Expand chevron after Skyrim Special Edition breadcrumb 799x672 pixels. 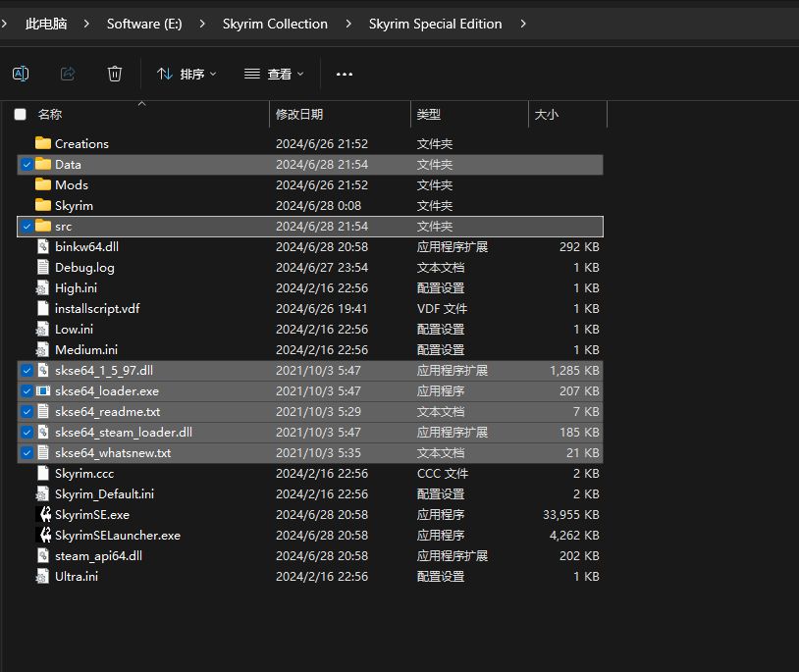click(522, 24)
